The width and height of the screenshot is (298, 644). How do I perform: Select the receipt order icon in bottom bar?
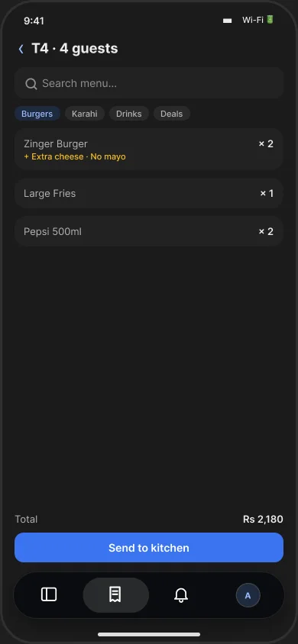click(115, 594)
